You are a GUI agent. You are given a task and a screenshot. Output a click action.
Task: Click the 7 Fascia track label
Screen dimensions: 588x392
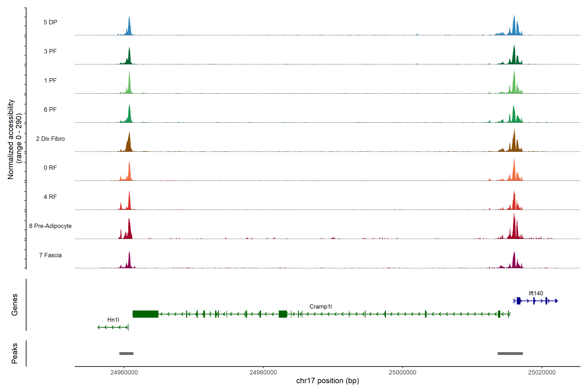point(50,255)
